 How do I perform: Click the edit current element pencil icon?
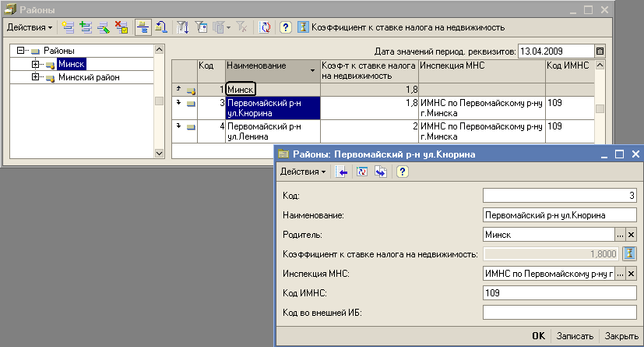click(104, 27)
